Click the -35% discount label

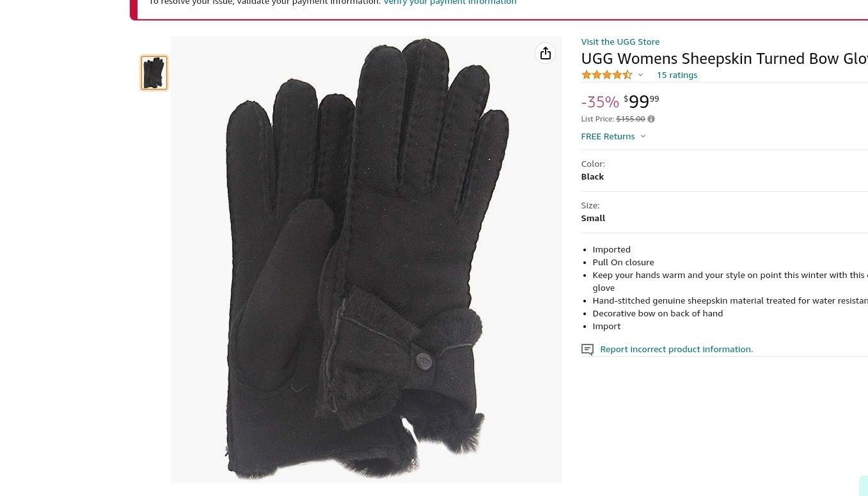600,102
